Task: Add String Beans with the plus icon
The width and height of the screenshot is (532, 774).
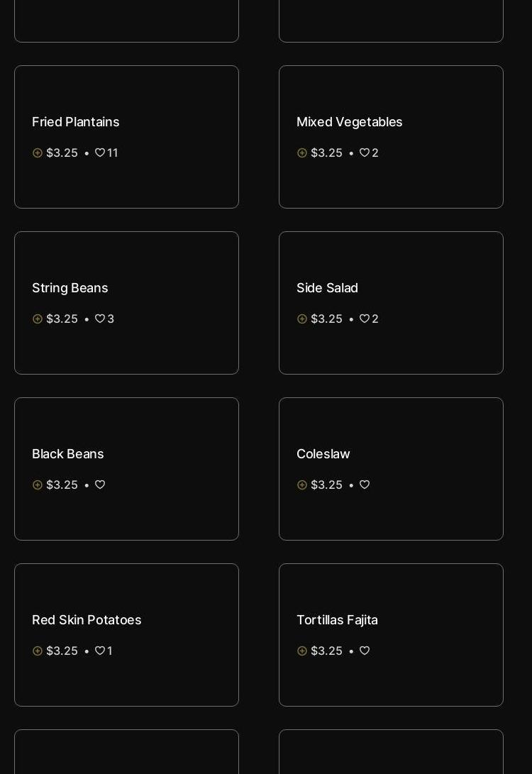Action: 38,319
